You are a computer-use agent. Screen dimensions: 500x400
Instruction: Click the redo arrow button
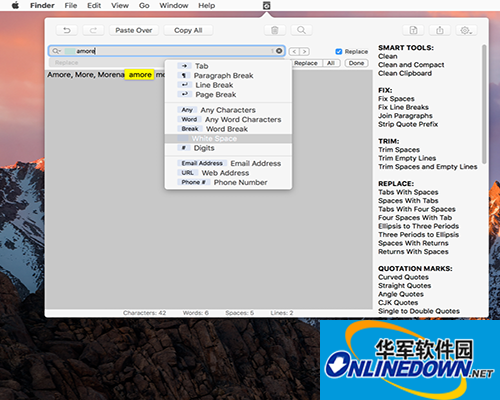coord(93,30)
